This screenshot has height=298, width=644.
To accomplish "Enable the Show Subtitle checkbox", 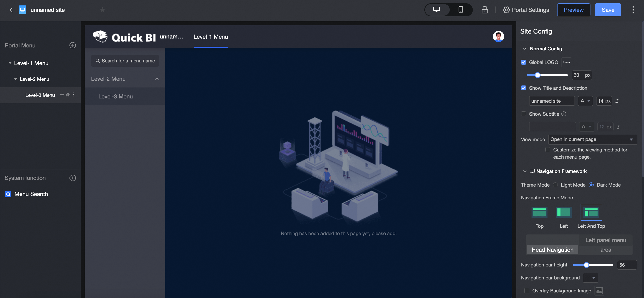I will [x=523, y=114].
